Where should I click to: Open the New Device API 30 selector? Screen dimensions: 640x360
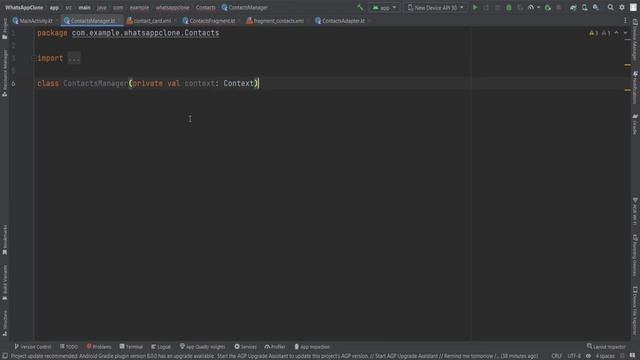pos(436,7)
